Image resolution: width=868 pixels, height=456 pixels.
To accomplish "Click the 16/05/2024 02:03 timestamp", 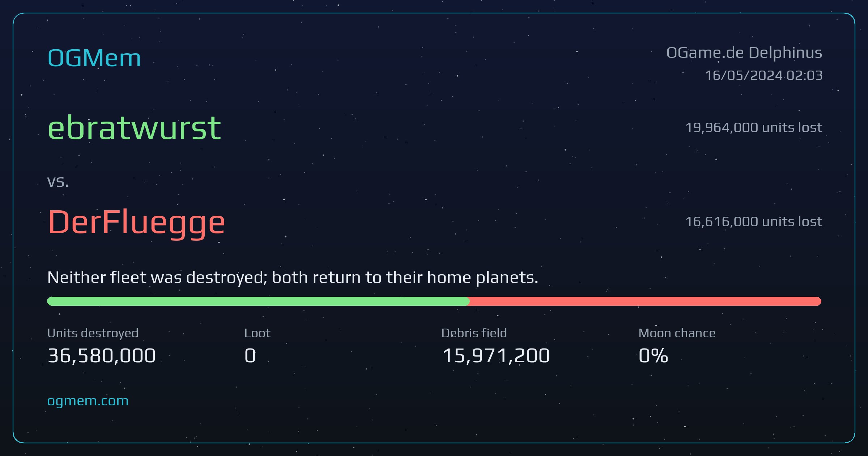I will 763,75.
